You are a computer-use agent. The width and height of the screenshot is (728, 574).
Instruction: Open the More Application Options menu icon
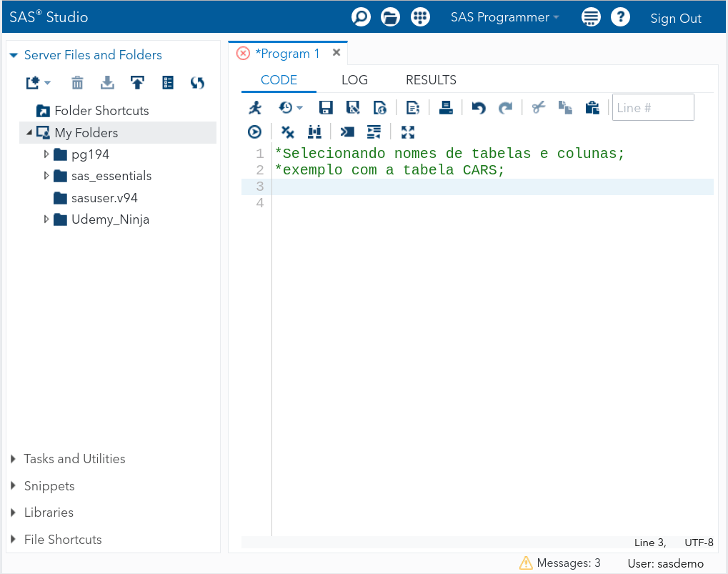[591, 17]
